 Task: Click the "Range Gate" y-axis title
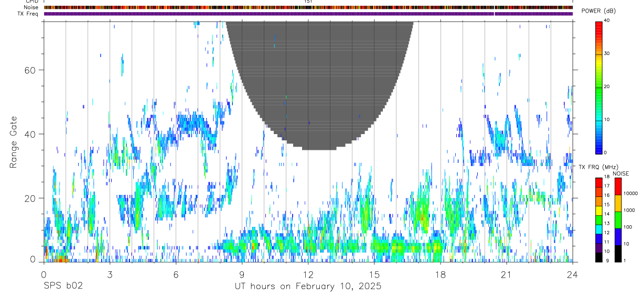(x=13, y=142)
